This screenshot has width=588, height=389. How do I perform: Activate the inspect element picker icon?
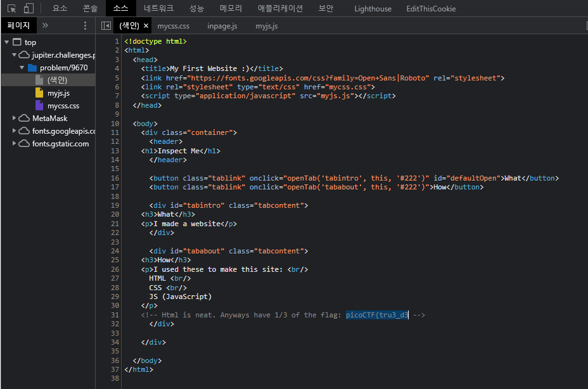(11, 8)
